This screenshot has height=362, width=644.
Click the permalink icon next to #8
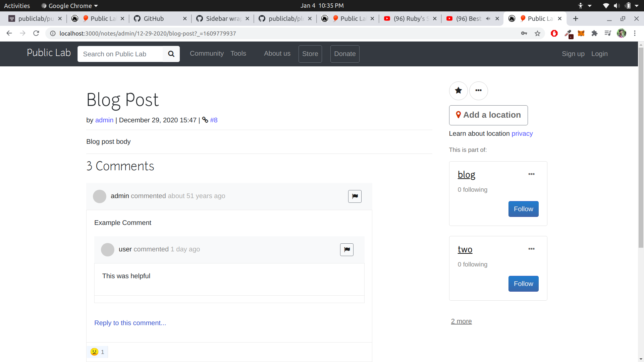pos(205,120)
